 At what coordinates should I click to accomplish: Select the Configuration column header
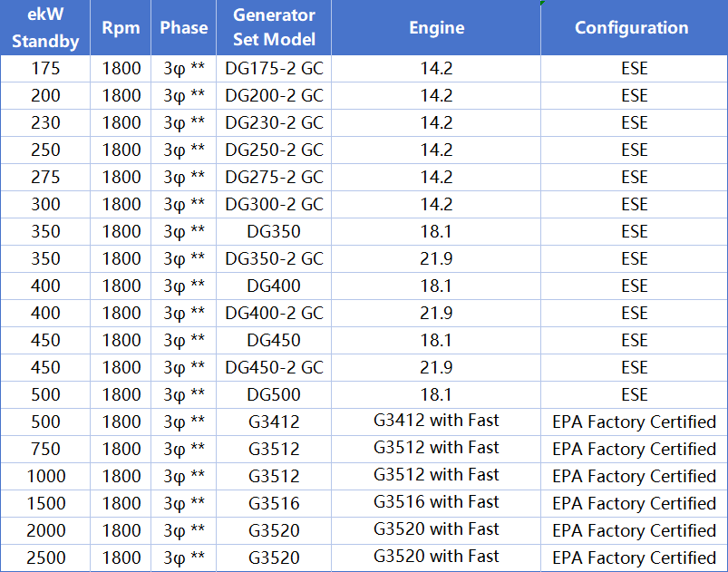point(635,27)
